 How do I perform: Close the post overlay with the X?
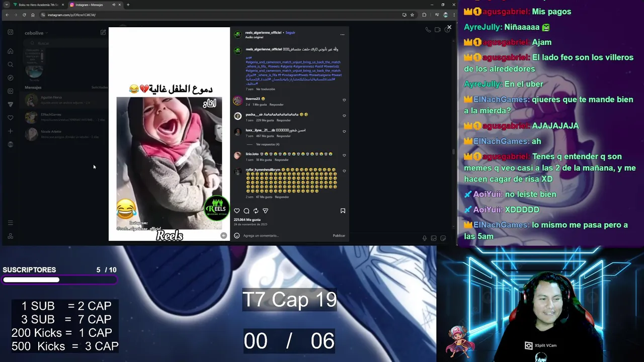pos(449,27)
